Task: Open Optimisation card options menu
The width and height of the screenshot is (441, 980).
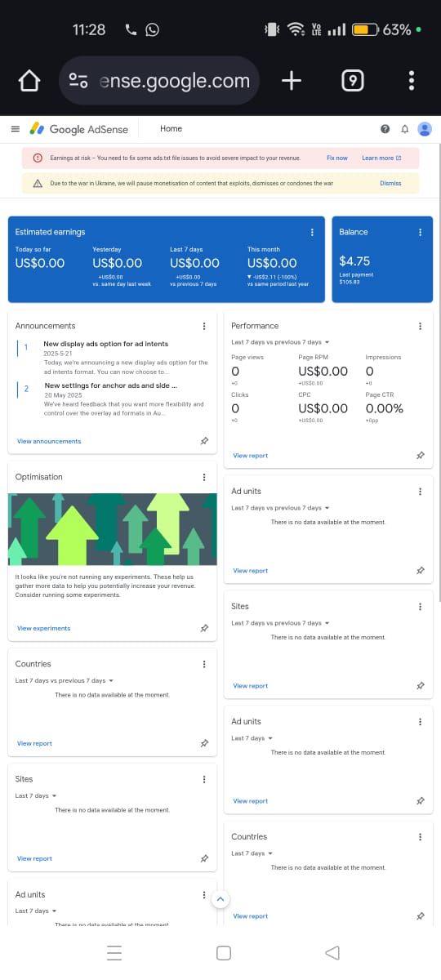Action: click(x=204, y=477)
